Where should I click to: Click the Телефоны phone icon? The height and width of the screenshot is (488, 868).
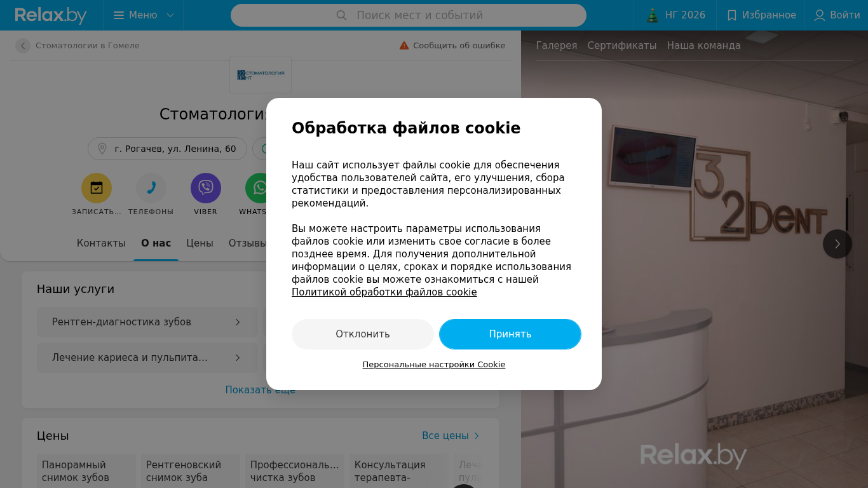tap(151, 188)
